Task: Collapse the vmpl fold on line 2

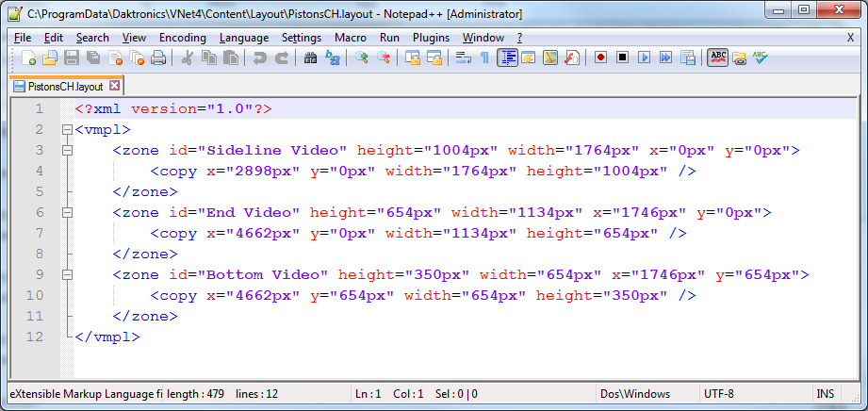Action: [66, 130]
